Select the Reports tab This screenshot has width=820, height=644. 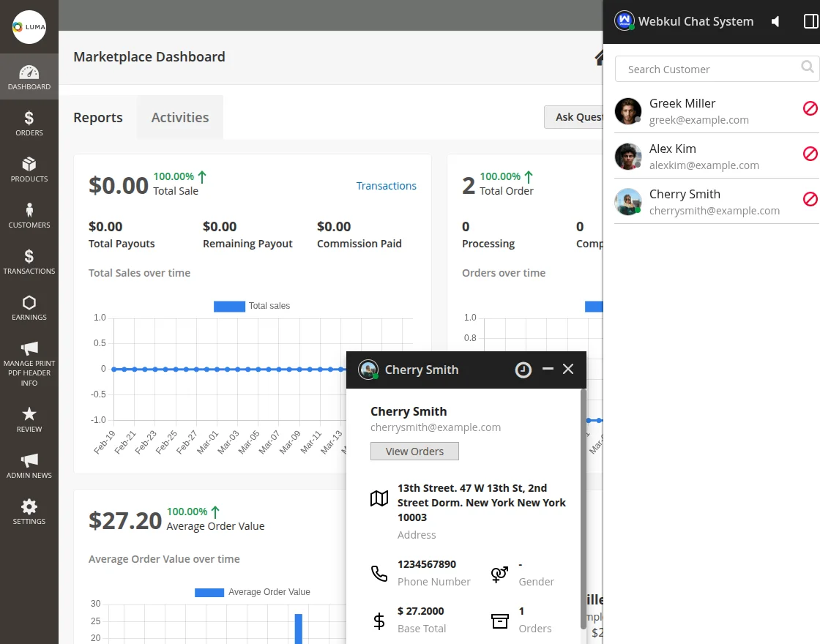point(98,117)
